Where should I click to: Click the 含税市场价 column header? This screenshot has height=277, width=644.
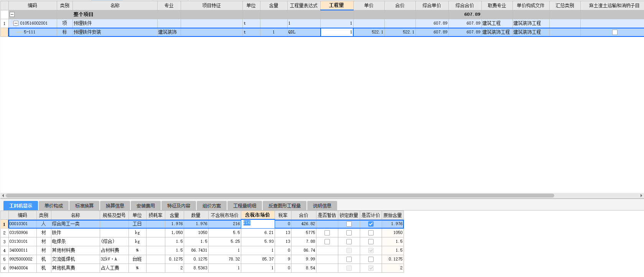coord(257,215)
